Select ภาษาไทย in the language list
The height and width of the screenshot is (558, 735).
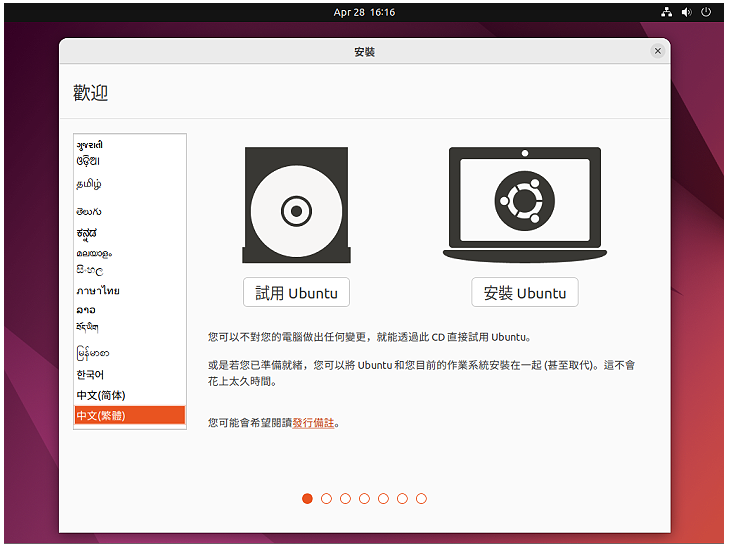pyautogui.click(x=130, y=291)
